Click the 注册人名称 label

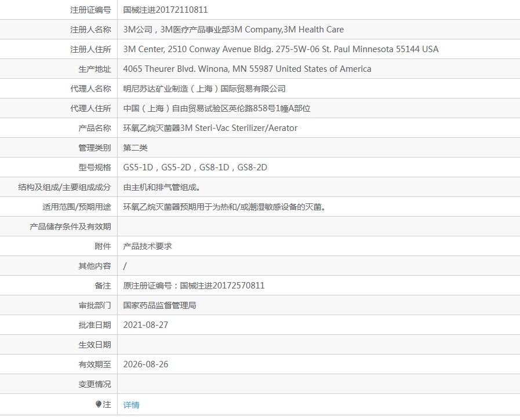pyautogui.click(x=90, y=30)
